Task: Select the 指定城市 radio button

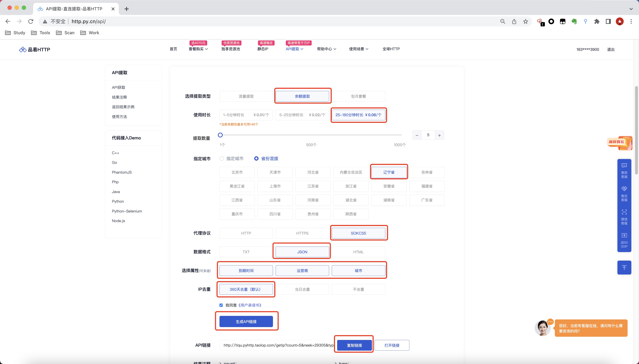Action: 221,158
